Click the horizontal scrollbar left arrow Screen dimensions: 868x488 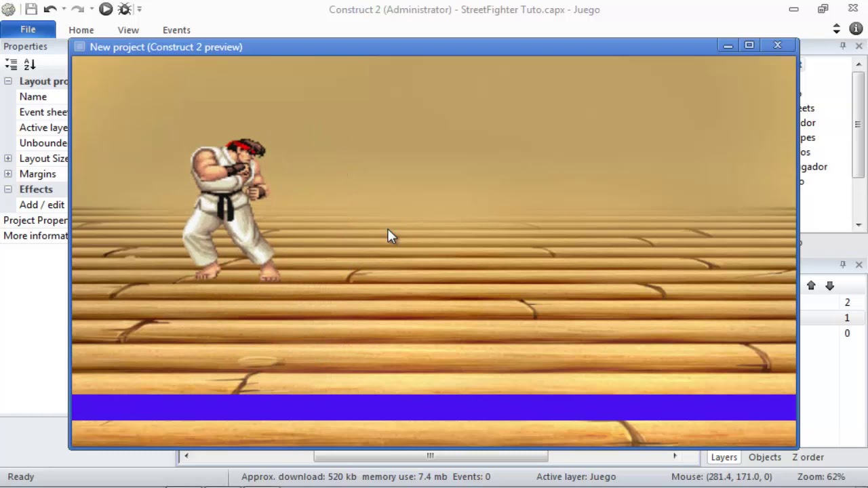(x=186, y=456)
